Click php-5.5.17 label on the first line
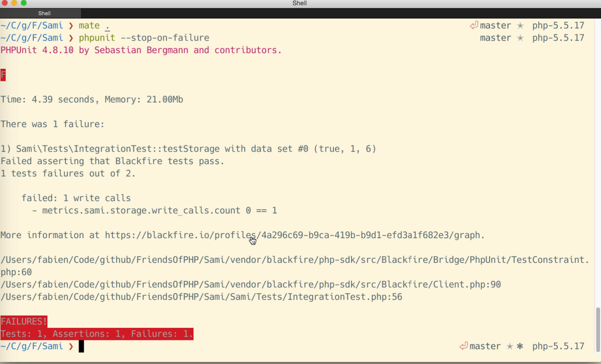Image resolution: width=601 pixels, height=364 pixels. click(x=558, y=26)
